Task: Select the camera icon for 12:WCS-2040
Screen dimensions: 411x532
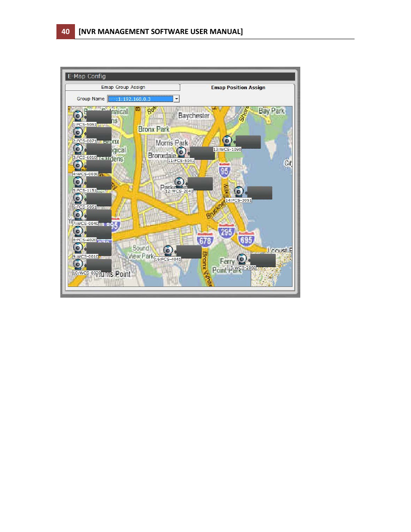Action: (x=179, y=182)
